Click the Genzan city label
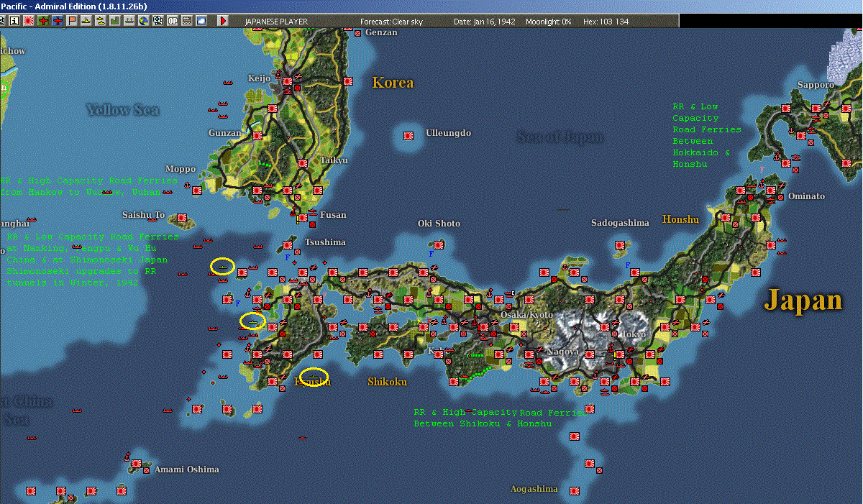863x504 pixels. point(381,32)
